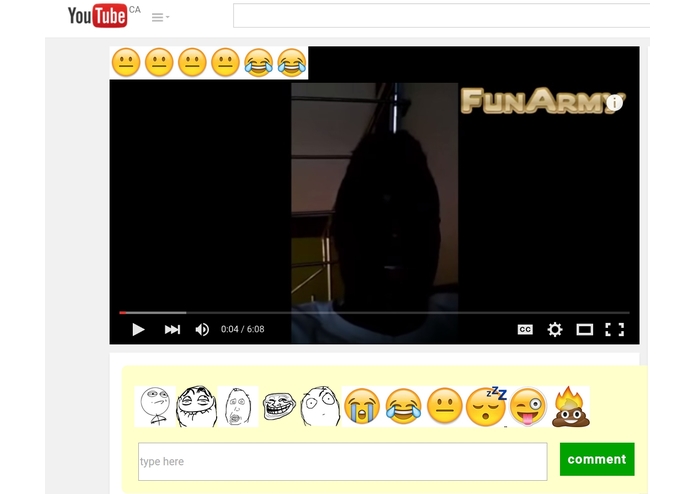The height and width of the screenshot is (494, 695).
Task: Submit with the green comment button
Action: [597, 459]
